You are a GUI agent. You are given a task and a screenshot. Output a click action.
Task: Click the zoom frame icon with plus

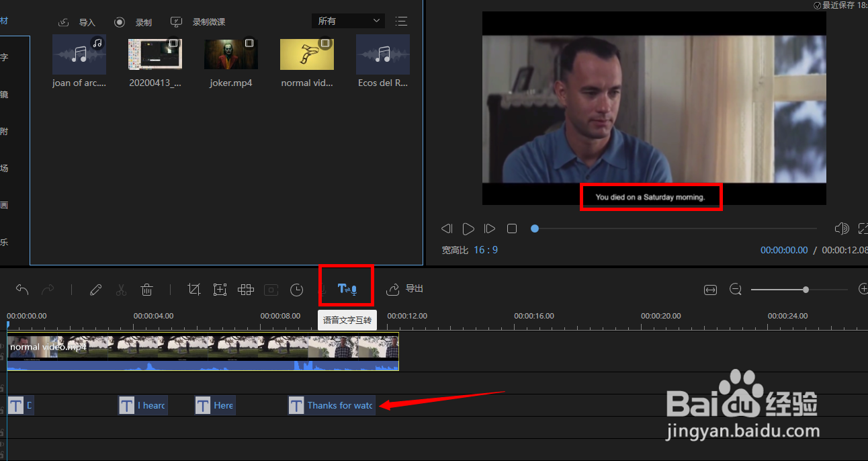(220, 290)
